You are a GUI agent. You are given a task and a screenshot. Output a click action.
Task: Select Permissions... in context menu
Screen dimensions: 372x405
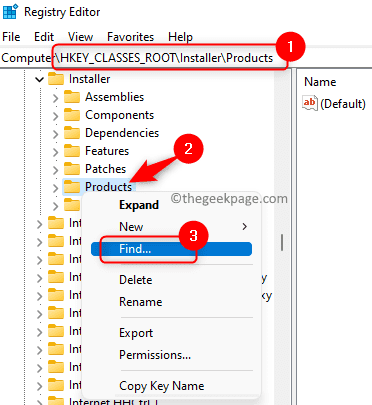[x=155, y=355]
